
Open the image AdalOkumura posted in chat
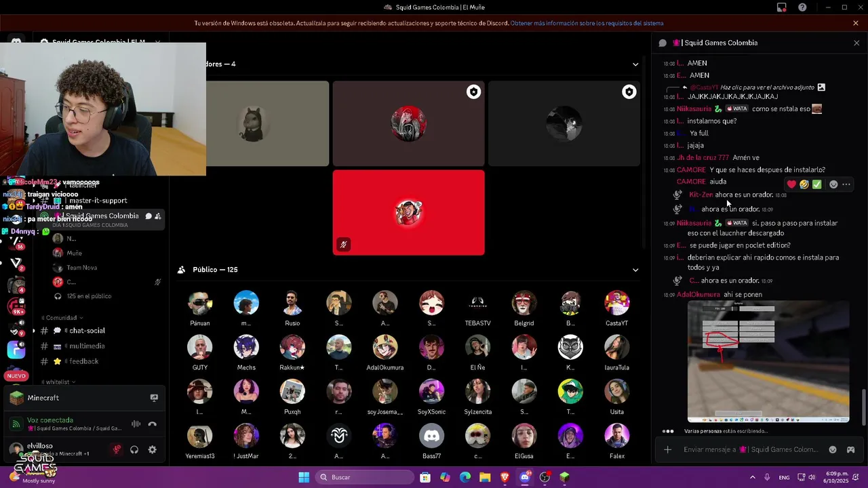click(x=768, y=362)
